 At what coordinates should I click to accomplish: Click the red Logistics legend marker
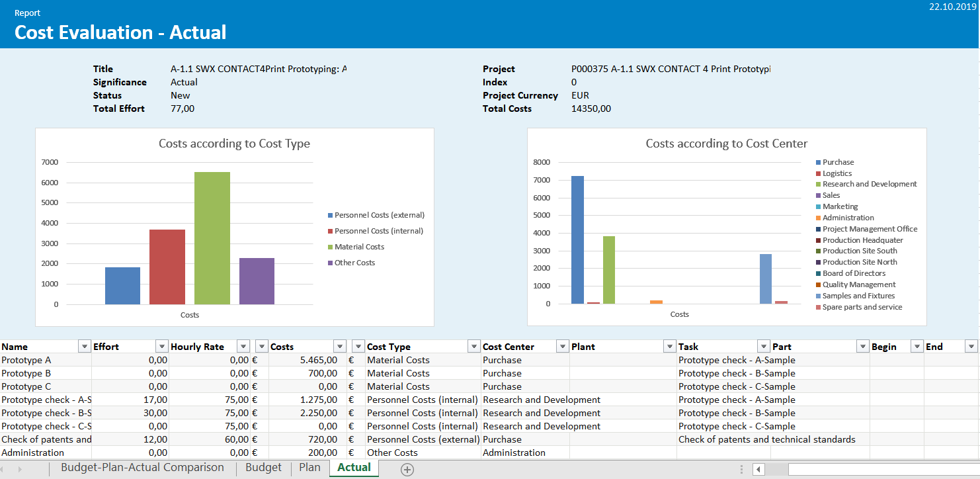[818, 173]
